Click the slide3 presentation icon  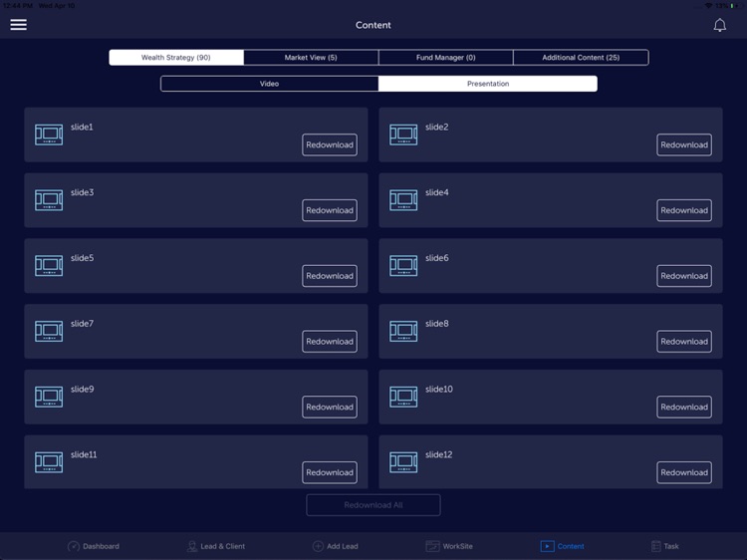[49, 200]
